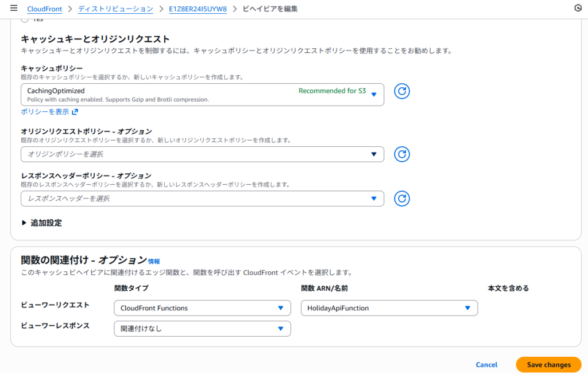Go to CloudFront in the breadcrumb

[x=44, y=9]
